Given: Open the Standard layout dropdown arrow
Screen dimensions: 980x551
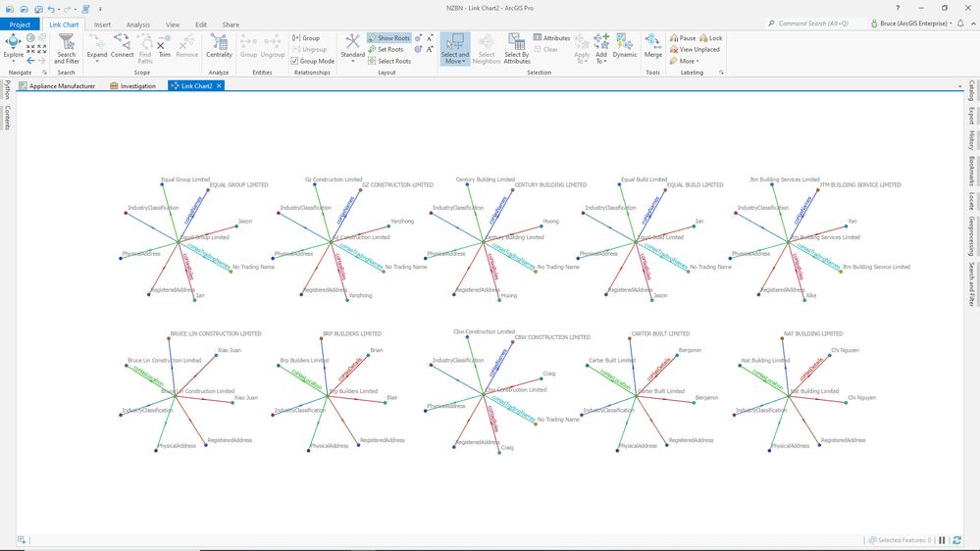Looking at the screenshot, I should [x=352, y=61].
